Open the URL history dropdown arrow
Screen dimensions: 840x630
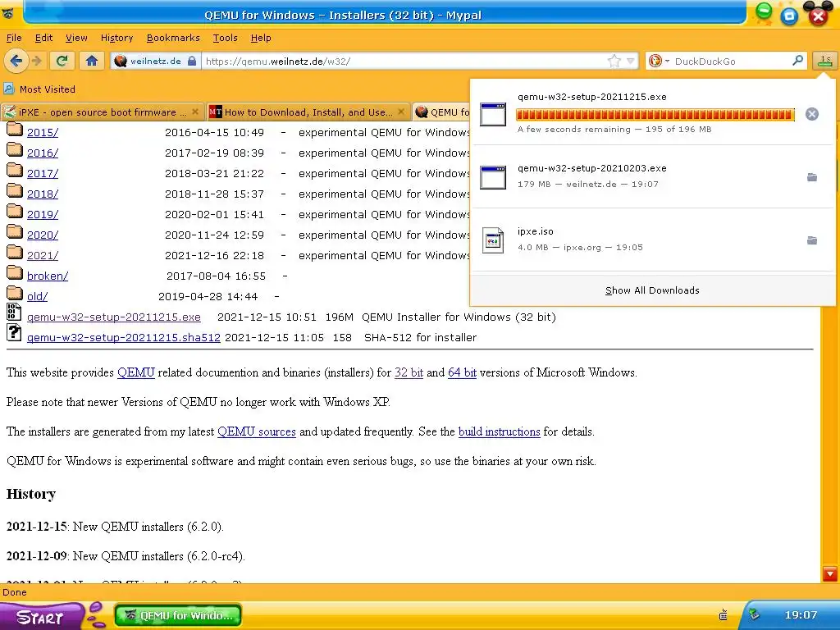[x=631, y=61]
